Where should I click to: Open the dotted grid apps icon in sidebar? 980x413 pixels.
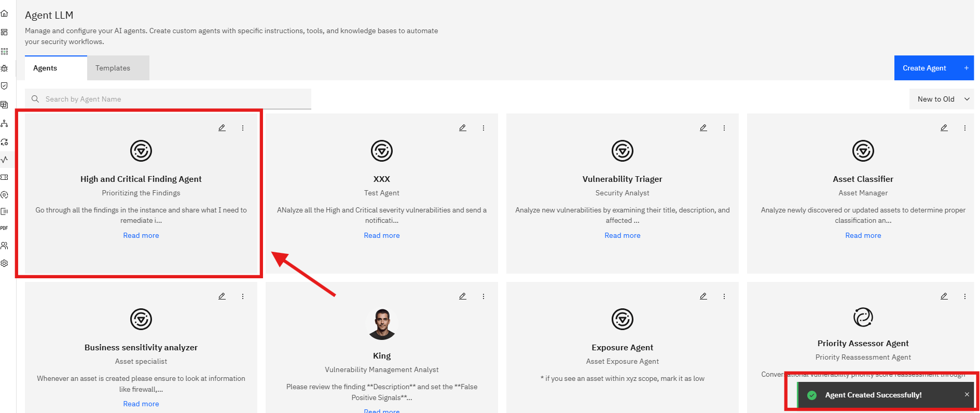[x=4, y=51]
